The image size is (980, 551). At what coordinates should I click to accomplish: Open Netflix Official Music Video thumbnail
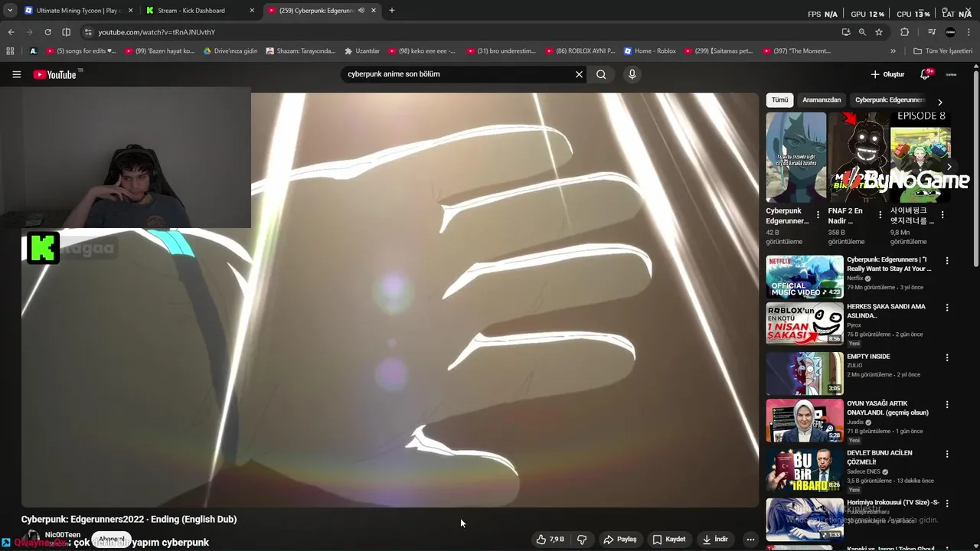805,276
